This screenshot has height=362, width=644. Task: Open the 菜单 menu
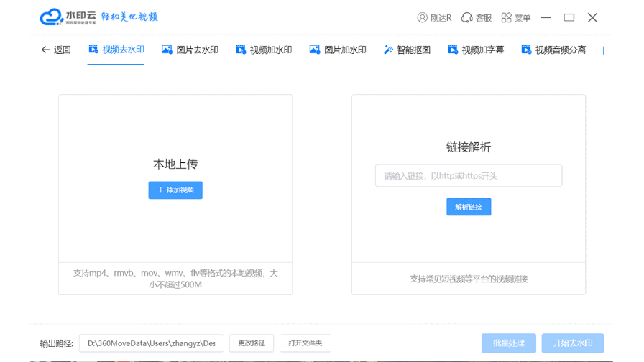click(x=516, y=18)
